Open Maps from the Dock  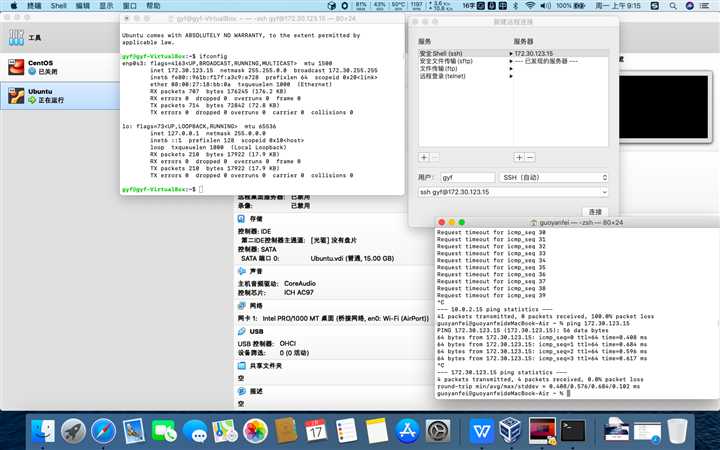click(x=225, y=432)
